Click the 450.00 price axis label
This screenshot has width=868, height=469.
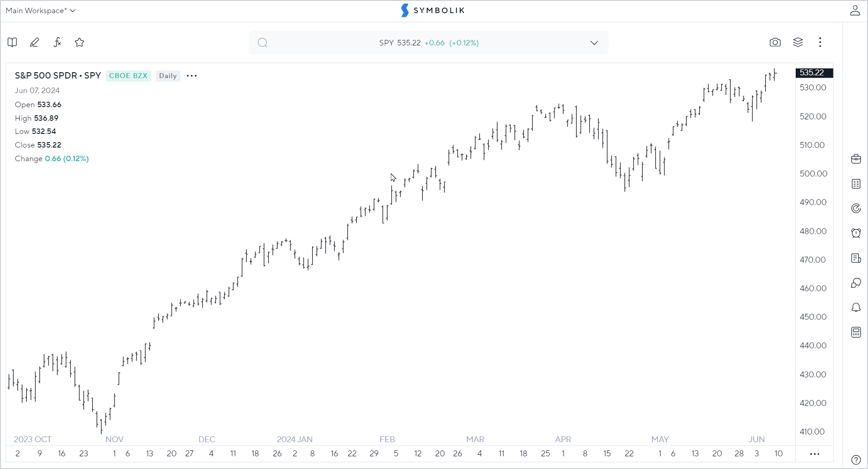pos(813,317)
